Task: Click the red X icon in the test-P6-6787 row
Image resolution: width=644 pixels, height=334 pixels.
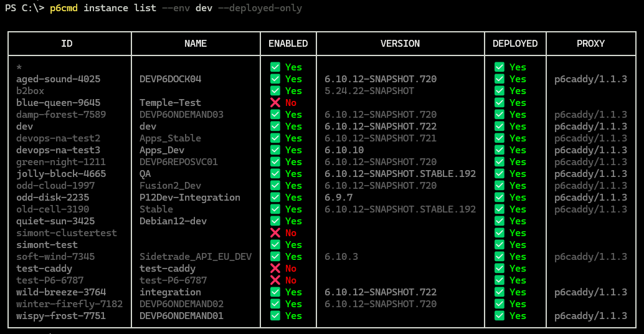Action: pos(275,280)
